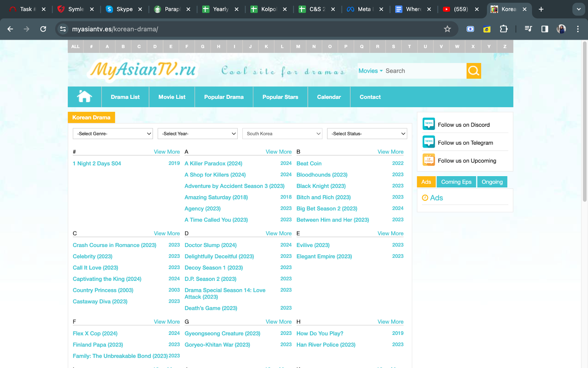Viewport: 588px width, 368px height.
Task: Go back to previous page
Action: pos(10,29)
